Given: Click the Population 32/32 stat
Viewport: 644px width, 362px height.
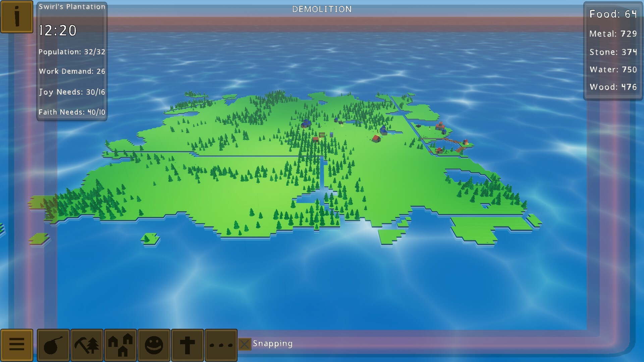Looking at the screenshot, I should click(71, 52).
